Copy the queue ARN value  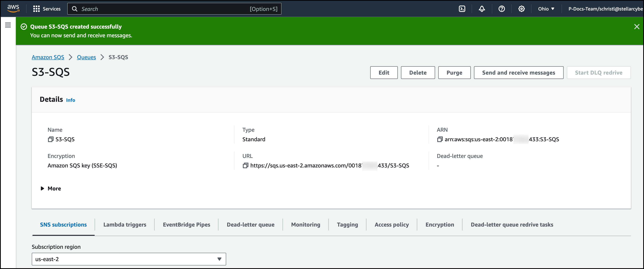(440, 139)
